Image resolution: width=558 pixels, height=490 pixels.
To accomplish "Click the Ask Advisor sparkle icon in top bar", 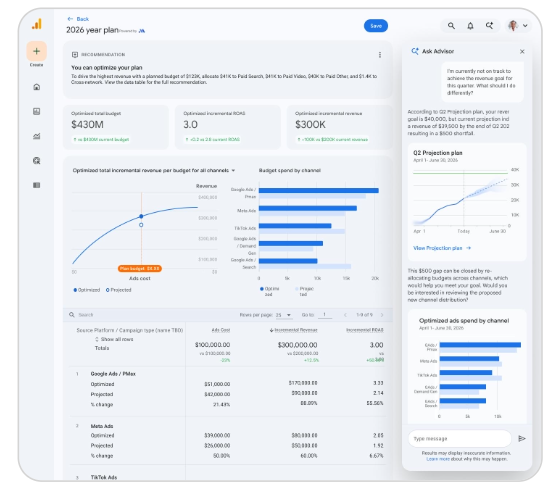I will 489,26.
